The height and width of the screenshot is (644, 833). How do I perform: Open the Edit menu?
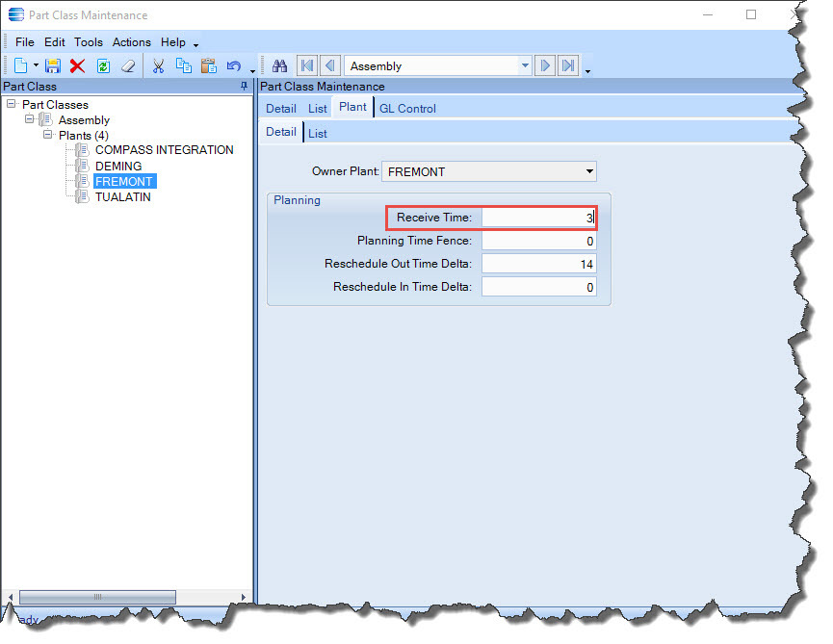(54, 42)
